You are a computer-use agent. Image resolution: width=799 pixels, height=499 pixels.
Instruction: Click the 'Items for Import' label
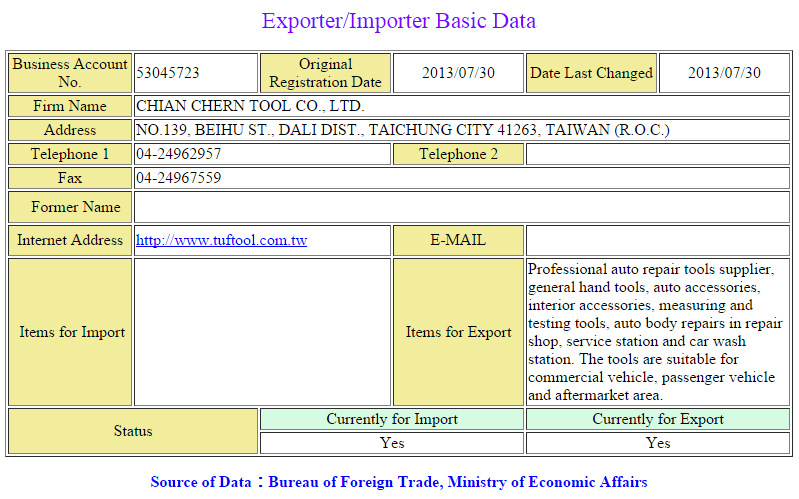coord(70,332)
